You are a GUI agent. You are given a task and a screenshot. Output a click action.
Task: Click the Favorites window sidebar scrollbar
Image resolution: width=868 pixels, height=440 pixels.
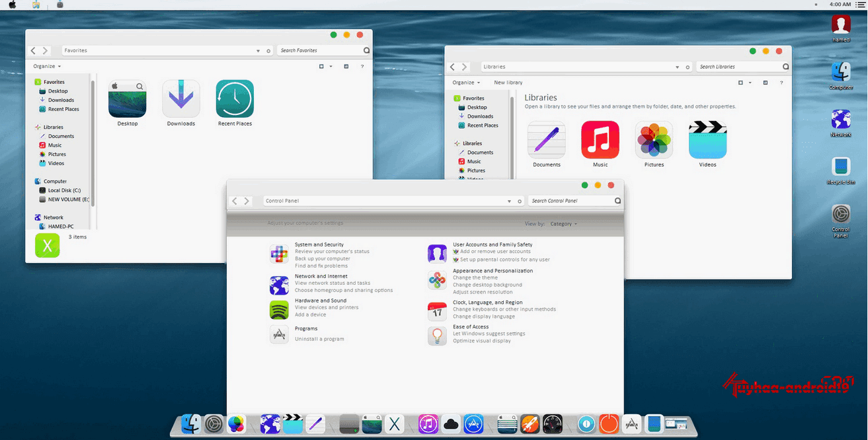[x=93, y=143]
